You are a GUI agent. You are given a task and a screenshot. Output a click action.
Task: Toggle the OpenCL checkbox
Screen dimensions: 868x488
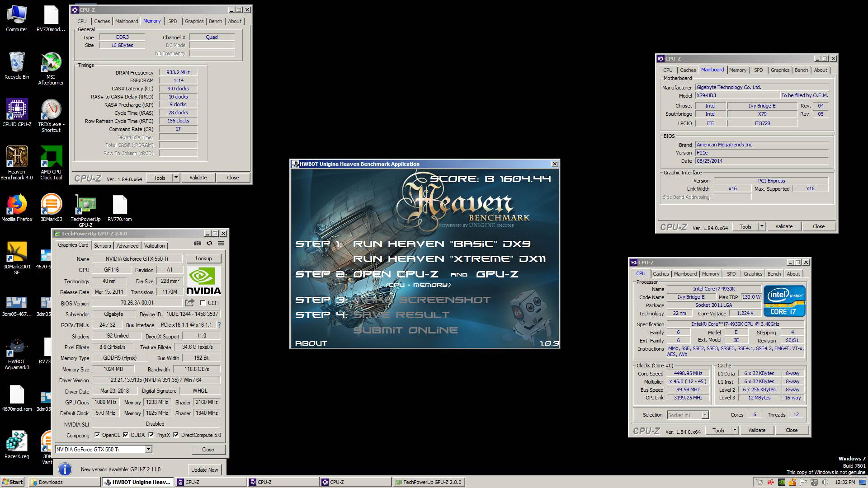tap(97, 435)
